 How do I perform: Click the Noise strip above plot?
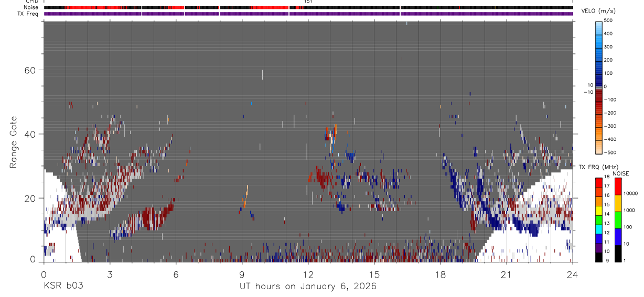[308, 7]
